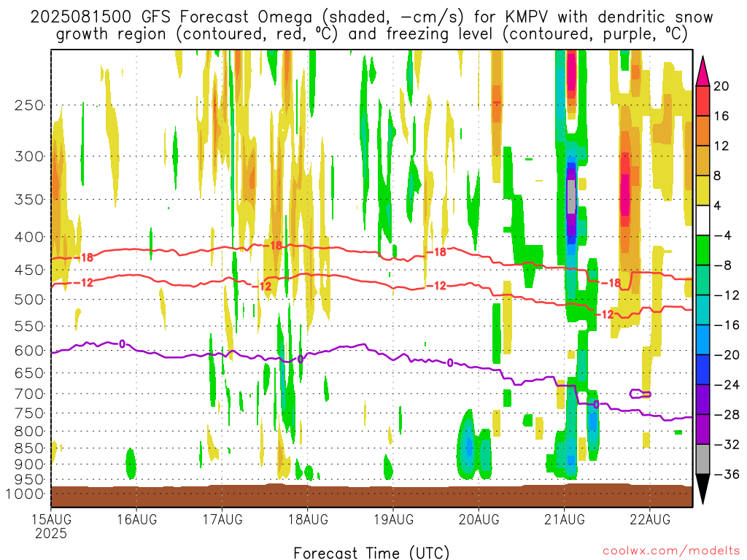Image resolution: width=747 pixels, height=560 pixels.
Task: Pick the cyan -12 to -16 swatch
Action: (x=703, y=310)
